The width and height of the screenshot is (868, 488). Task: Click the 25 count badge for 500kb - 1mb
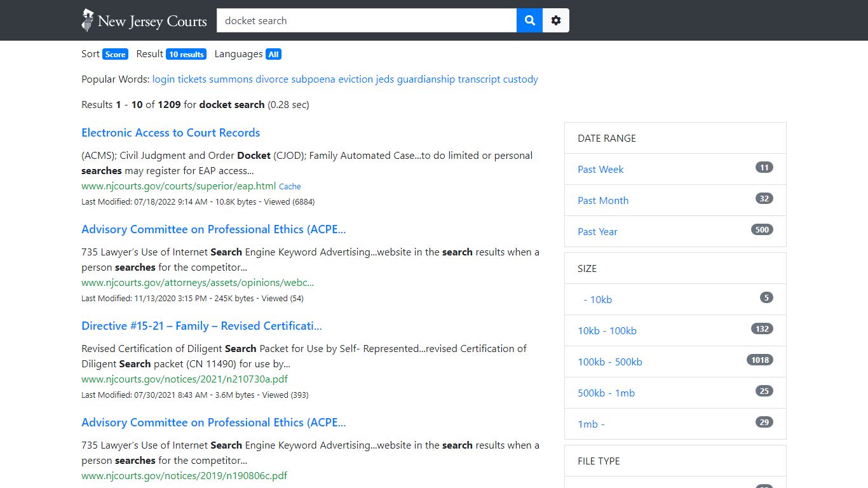[764, 391]
